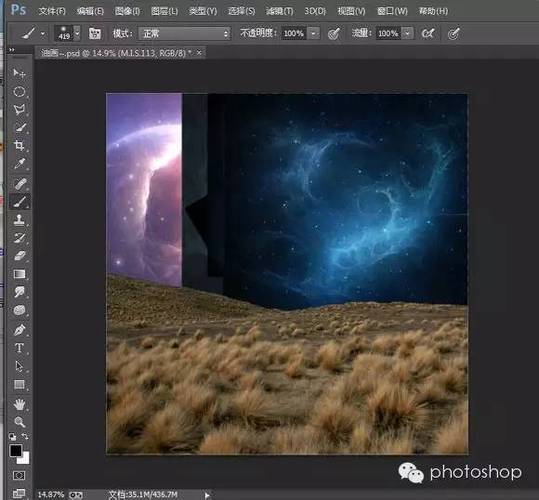
Task: Open the 滤镜(T) menu
Action: (x=279, y=11)
